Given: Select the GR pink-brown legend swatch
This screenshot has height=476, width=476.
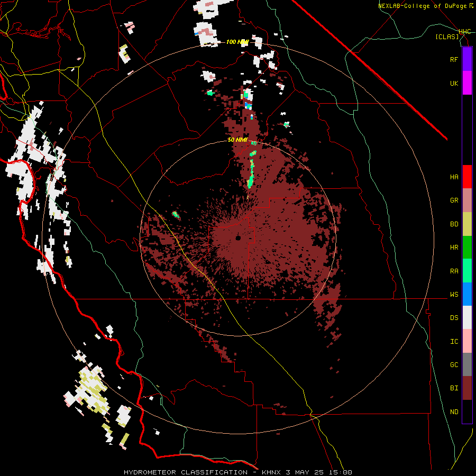Looking at the screenshot, I should click(467, 200).
